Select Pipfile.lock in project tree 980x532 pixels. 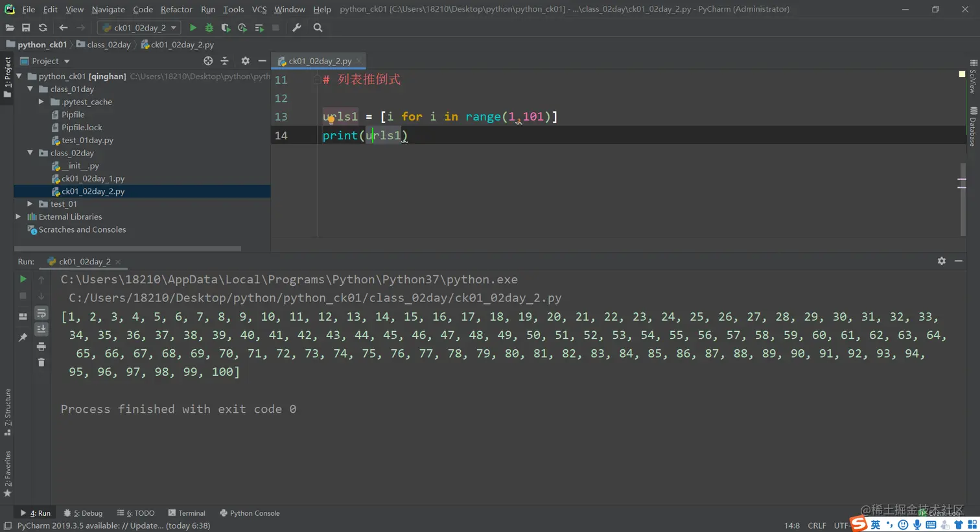76,128
